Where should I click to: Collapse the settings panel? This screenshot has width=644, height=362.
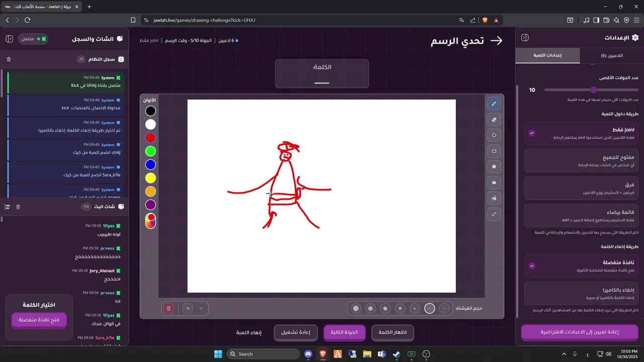tap(525, 38)
